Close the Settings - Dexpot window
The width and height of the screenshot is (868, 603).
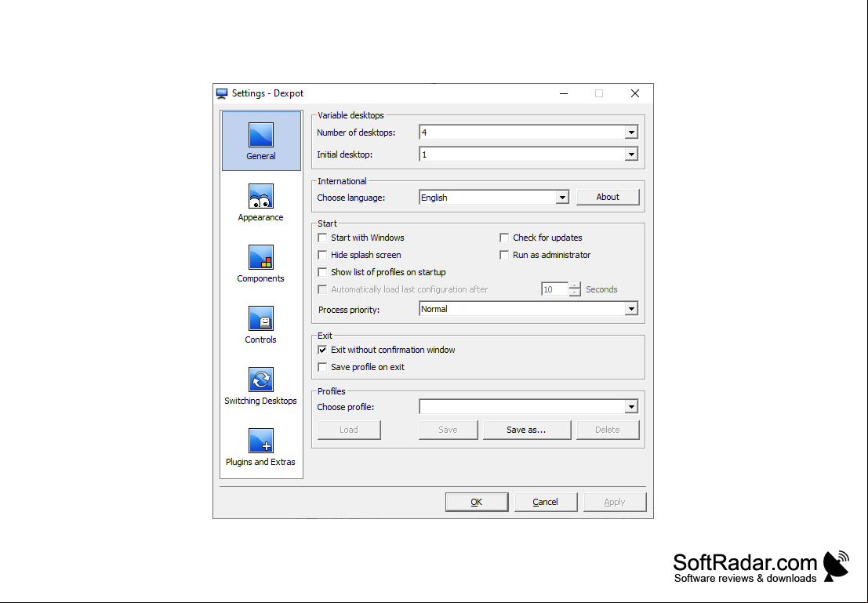(635, 93)
